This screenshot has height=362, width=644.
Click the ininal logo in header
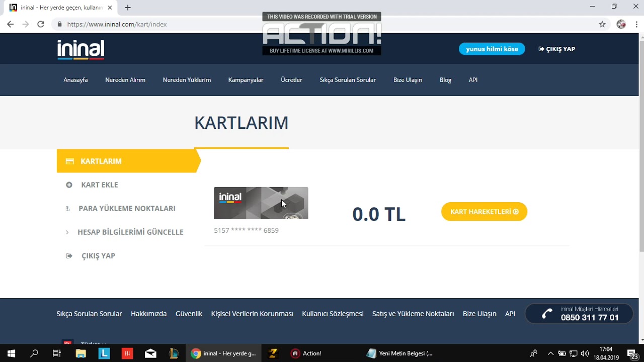tap(80, 50)
